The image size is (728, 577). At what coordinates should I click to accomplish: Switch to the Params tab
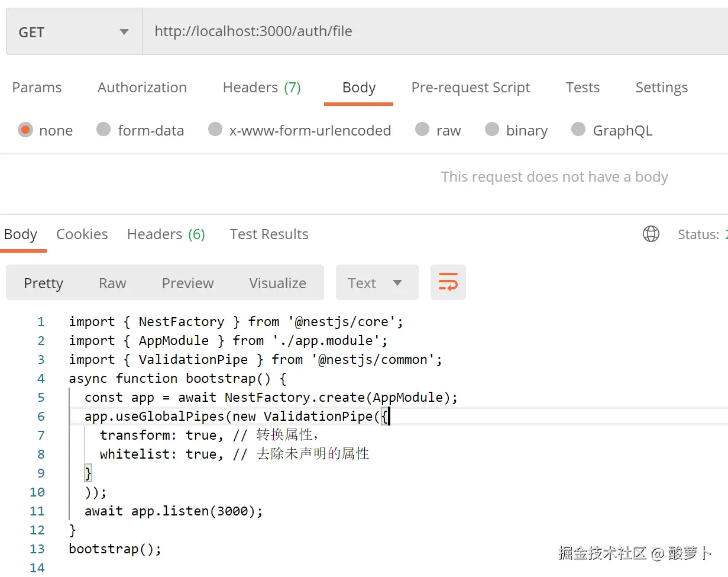tap(37, 88)
